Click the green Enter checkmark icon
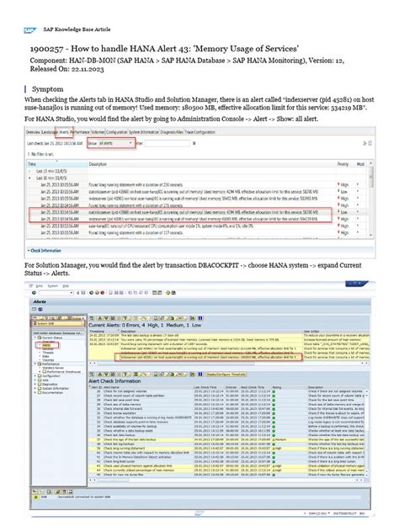The height and width of the screenshot is (532, 399). point(34,292)
